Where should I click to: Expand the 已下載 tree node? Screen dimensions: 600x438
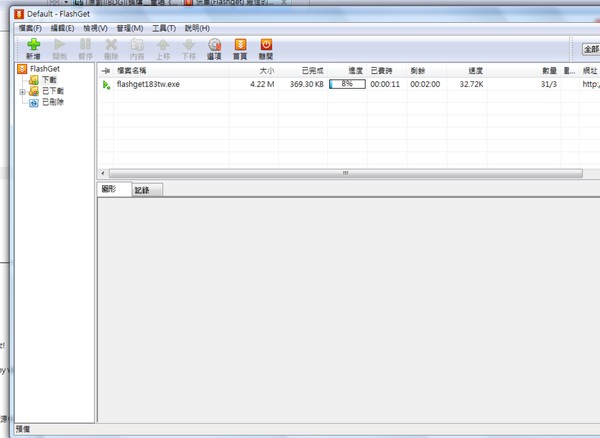[22, 92]
